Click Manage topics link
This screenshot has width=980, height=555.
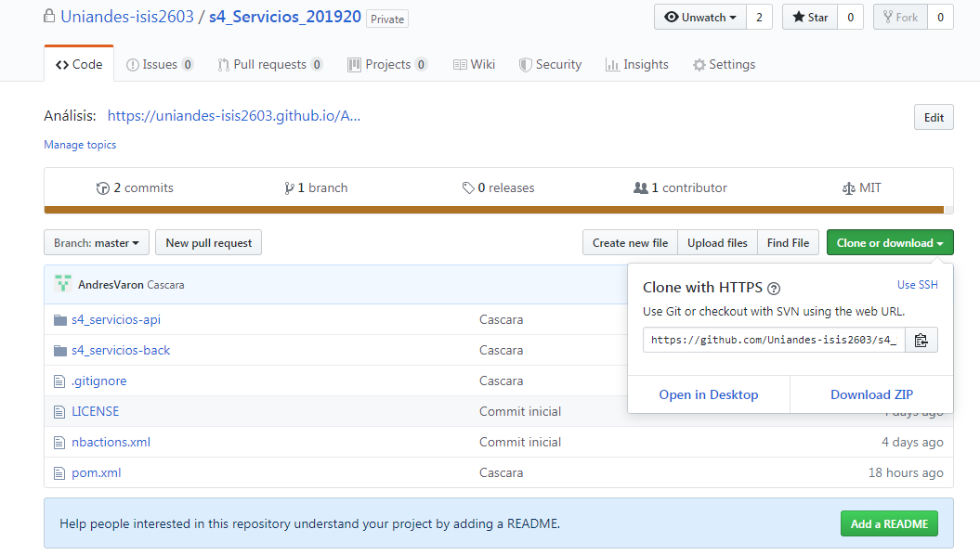[x=80, y=145]
